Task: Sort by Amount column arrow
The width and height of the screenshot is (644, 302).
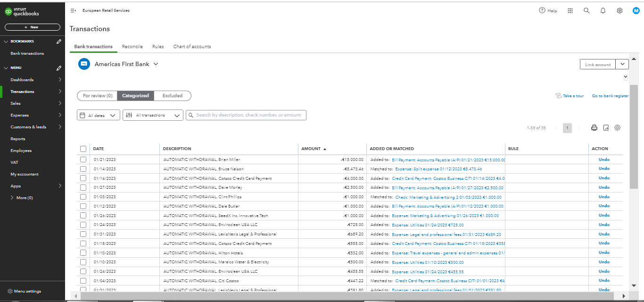Action: [x=324, y=149]
